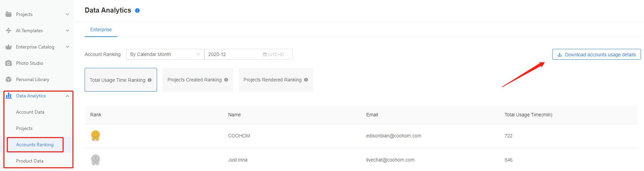Click the info icon beside Data Analytics title
644x171 pixels.
point(137,11)
